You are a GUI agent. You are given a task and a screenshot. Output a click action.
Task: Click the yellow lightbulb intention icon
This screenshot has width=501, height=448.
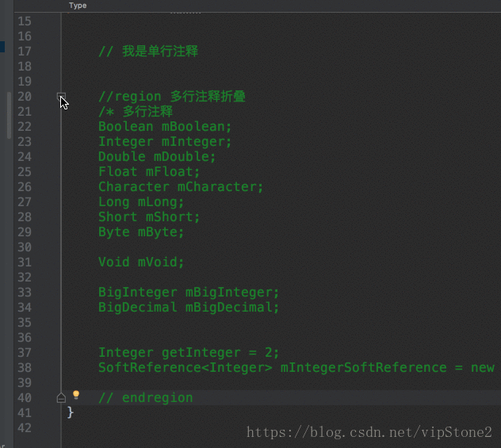tap(76, 395)
